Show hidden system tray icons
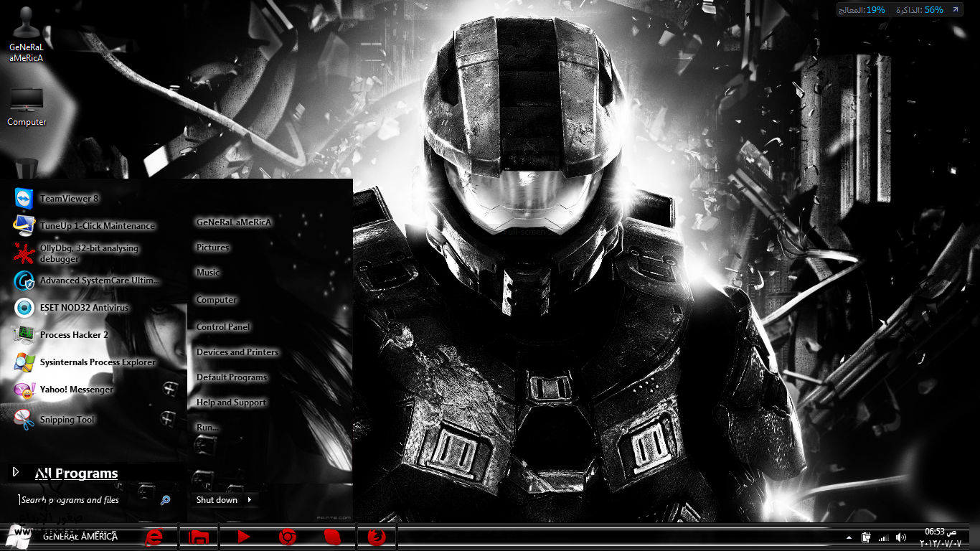 pyautogui.click(x=849, y=537)
